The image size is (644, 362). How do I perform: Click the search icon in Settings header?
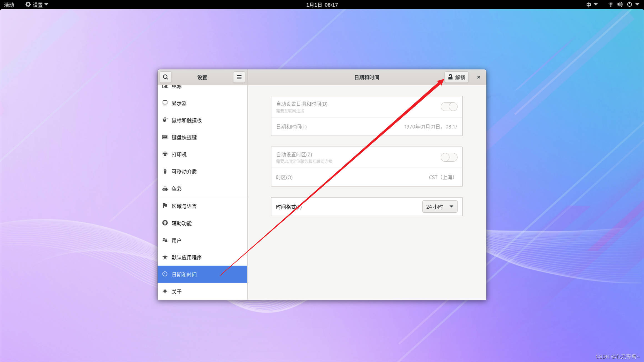[166, 77]
